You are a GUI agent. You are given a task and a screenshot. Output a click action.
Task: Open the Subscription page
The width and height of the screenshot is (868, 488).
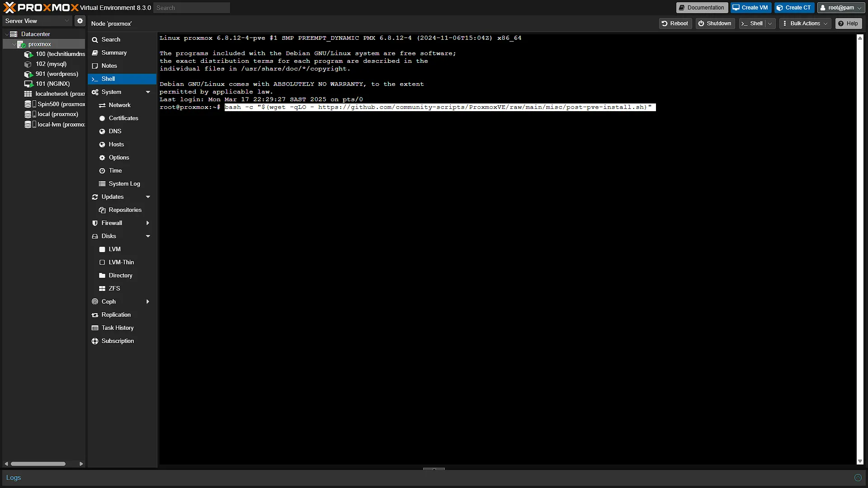[122, 341]
